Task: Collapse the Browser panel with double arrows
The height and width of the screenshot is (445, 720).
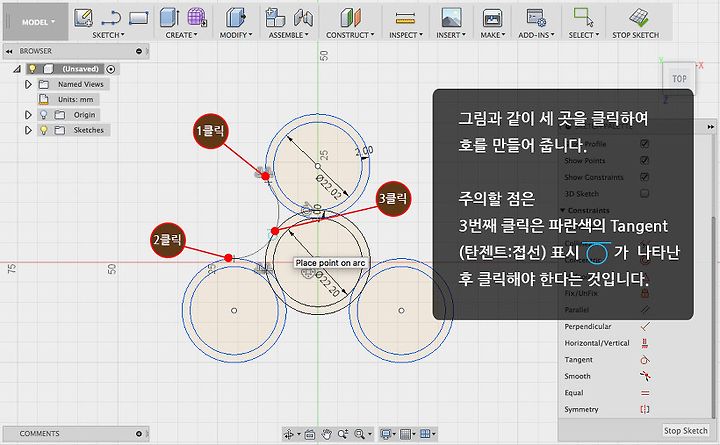Action: (9, 51)
